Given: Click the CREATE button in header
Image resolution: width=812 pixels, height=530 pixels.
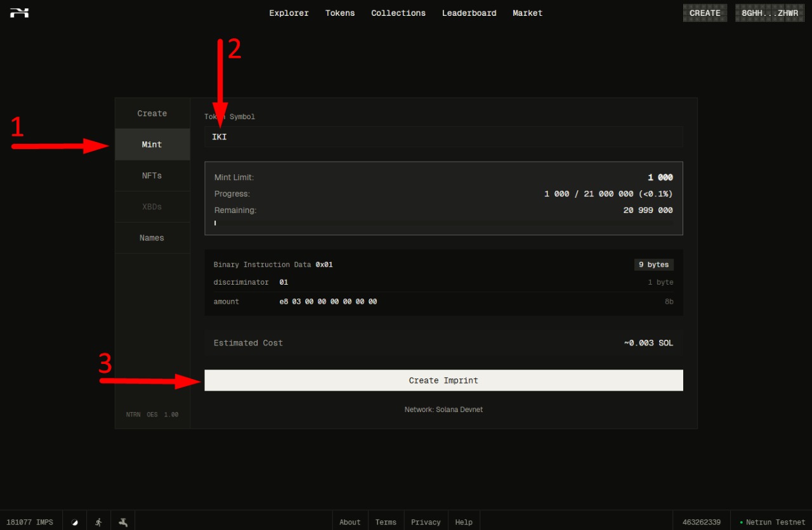Looking at the screenshot, I should (x=705, y=13).
